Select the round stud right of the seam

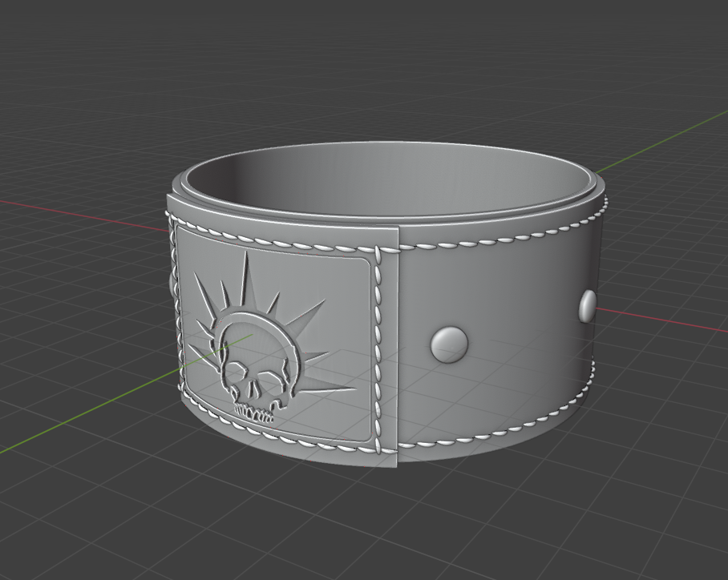pyautogui.click(x=449, y=344)
